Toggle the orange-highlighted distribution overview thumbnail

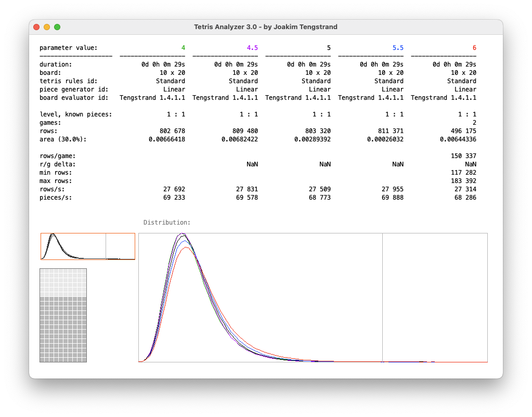[x=87, y=246]
